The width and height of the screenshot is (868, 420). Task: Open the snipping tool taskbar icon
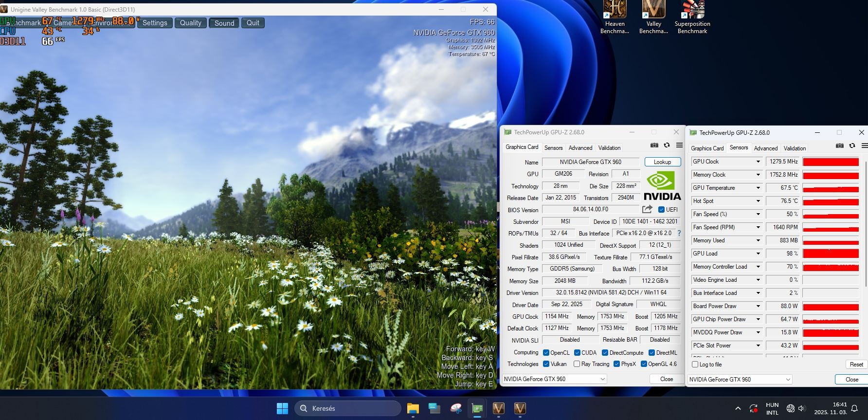click(x=455, y=408)
